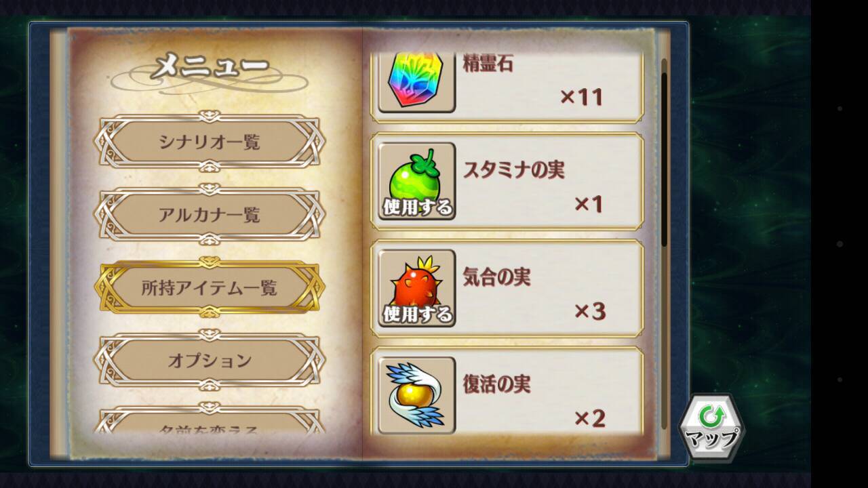Use the green スタミナの実 fruit icon
Image resolution: width=868 pixels, height=488 pixels.
coord(416,181)
